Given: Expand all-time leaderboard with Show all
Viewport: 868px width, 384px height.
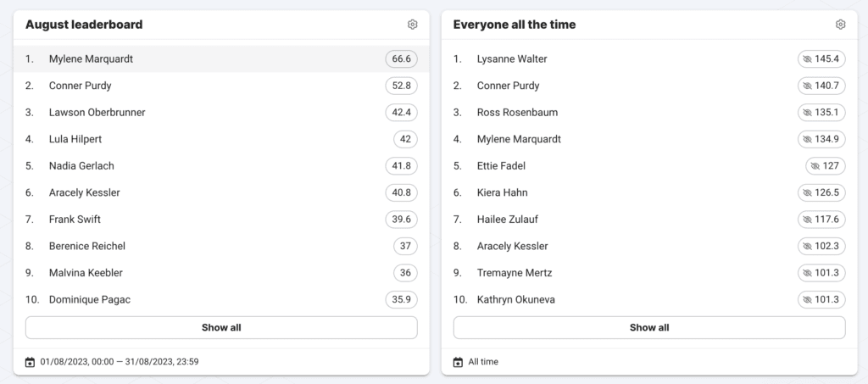Looking at the screenshot, I should tap(649, 327).
